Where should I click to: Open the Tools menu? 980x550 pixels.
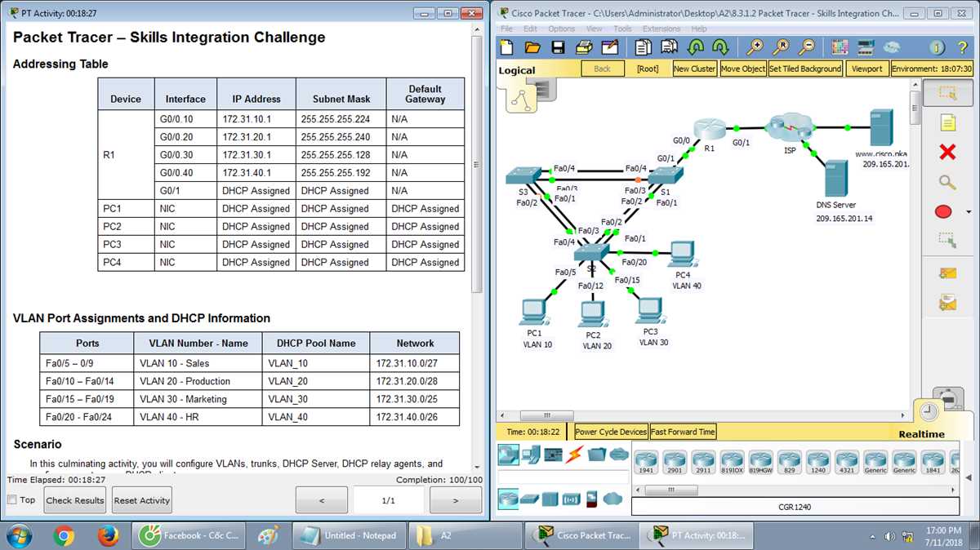point(622,29)
